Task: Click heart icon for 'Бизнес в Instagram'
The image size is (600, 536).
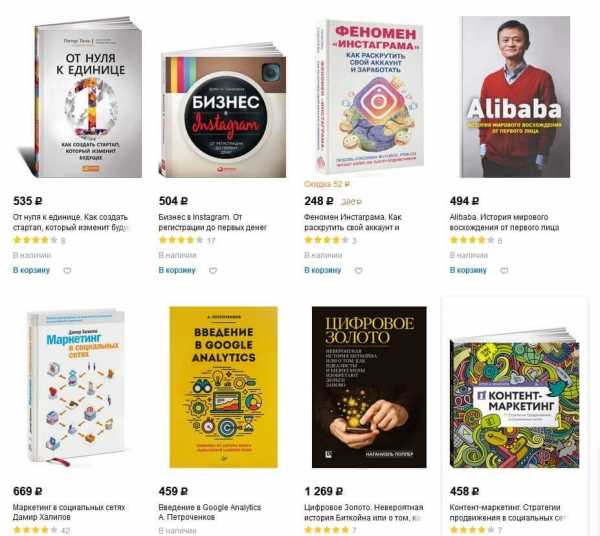Action: click(213, 270)
